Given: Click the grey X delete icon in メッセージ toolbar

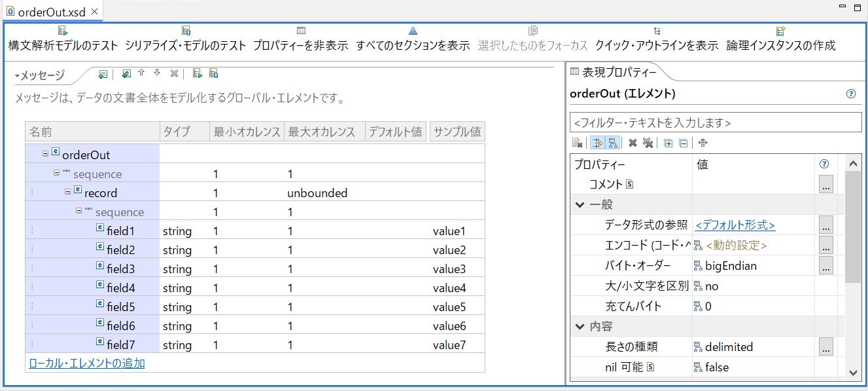Looking at the screenshot, I should click(x=174, y=74).
